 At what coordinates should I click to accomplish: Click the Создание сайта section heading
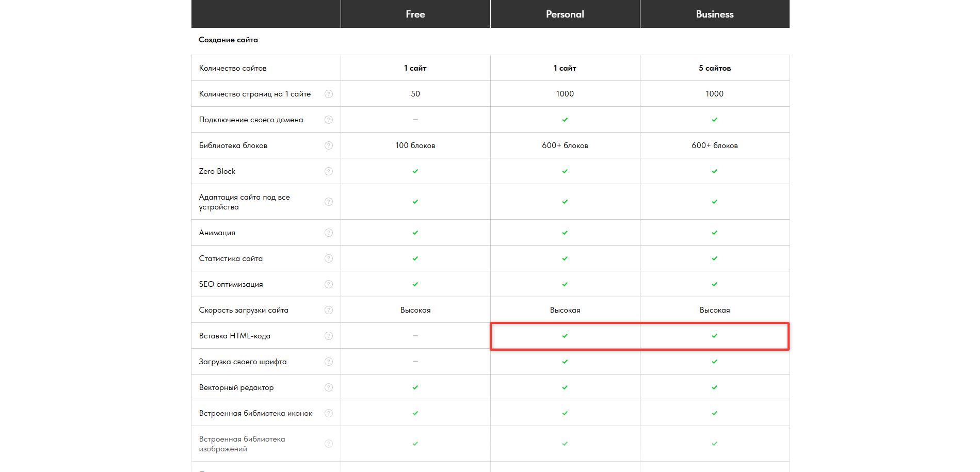(228, 40)
